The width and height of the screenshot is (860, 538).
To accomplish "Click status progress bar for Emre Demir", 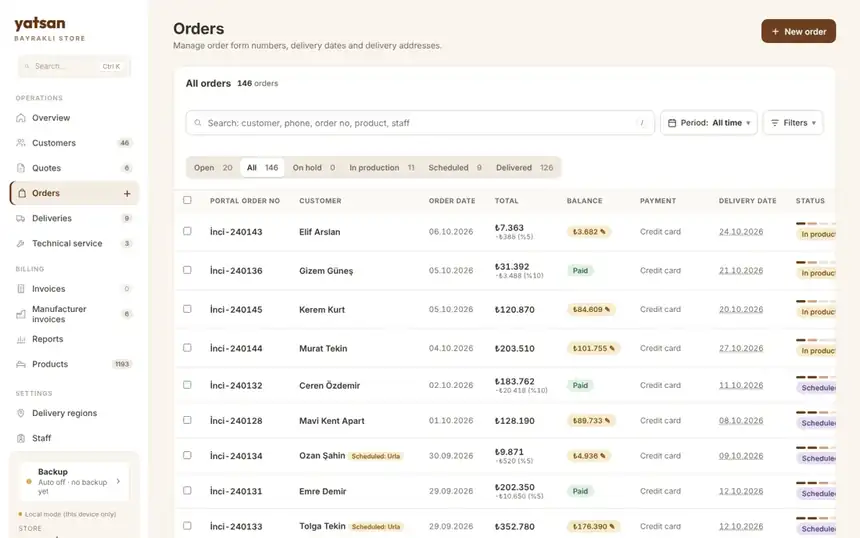I will click(x=816, y=483).
